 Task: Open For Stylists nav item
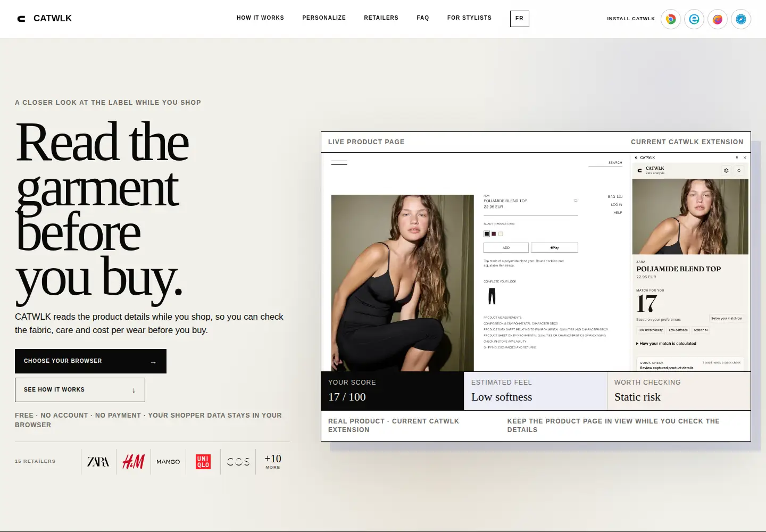point(469,18)
